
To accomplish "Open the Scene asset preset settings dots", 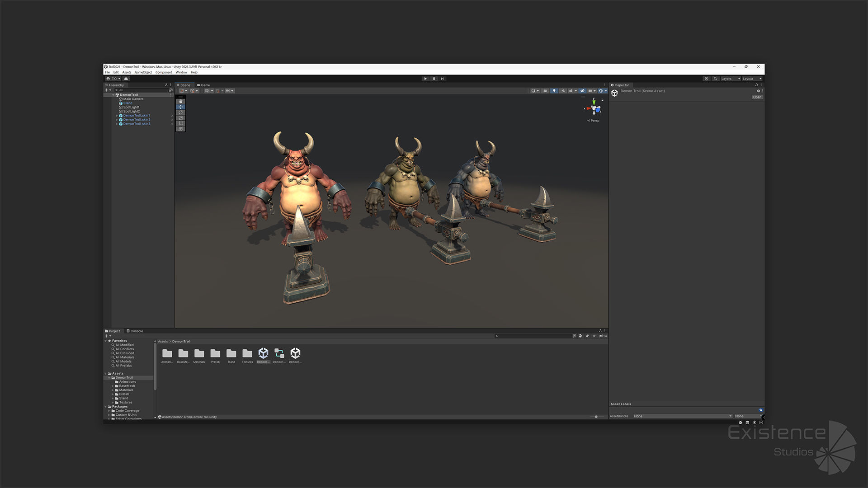I will coord(763,91).
